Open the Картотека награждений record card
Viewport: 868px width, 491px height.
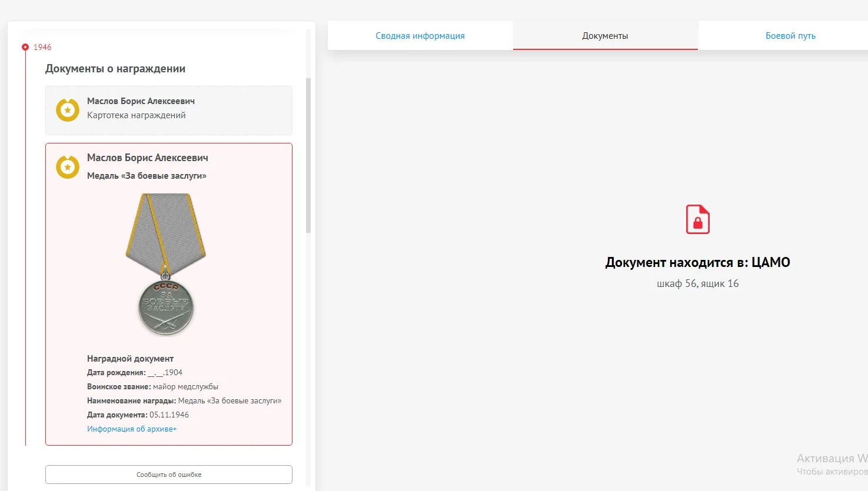point(168,111)
